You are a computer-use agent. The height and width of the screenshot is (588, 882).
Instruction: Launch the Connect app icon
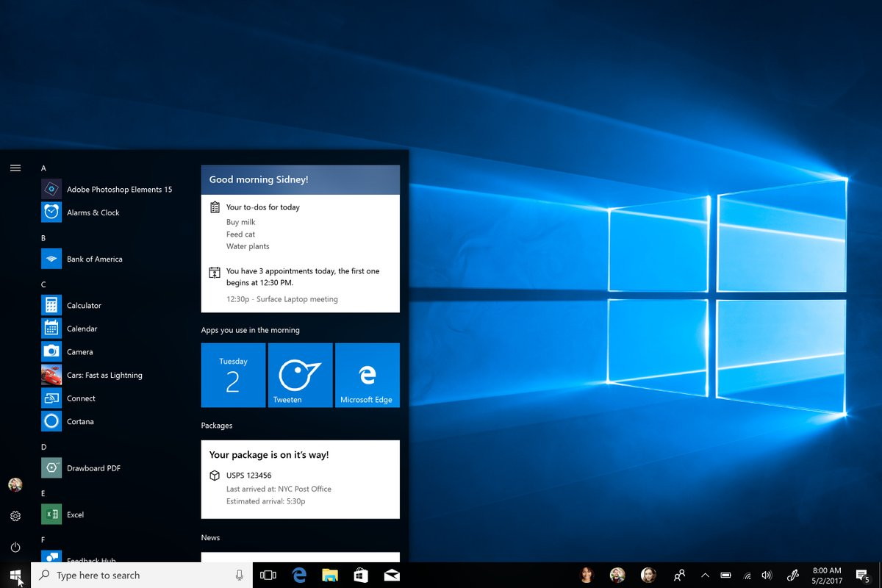pos(51,398)
